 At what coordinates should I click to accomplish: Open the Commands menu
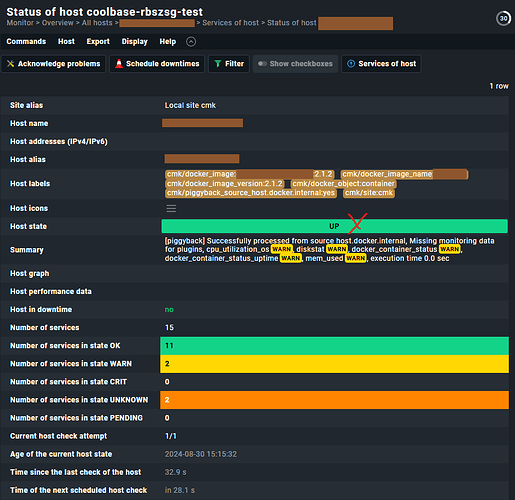[x=26, y=42]
